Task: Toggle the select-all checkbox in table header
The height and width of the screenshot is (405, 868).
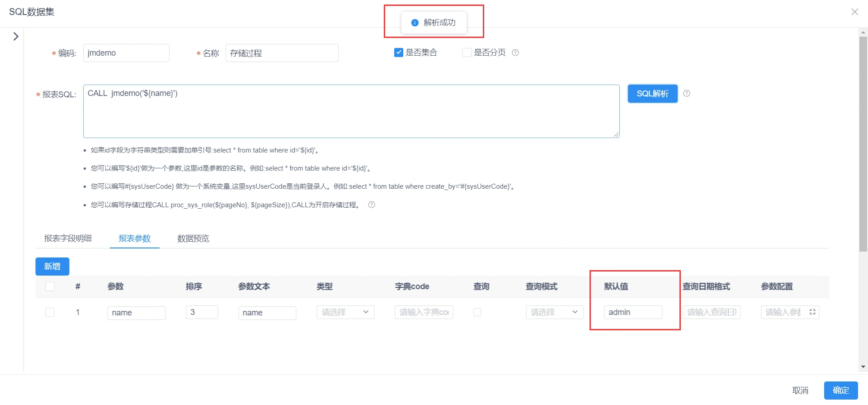Action: point(50,286)
